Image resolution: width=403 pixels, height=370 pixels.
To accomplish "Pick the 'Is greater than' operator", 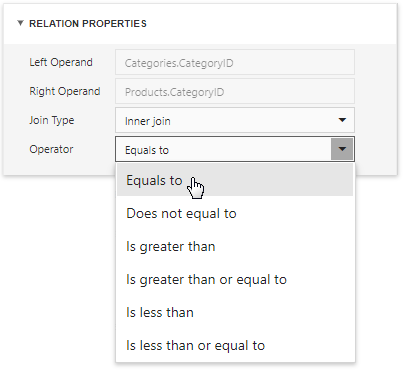I will coord(235,246).
